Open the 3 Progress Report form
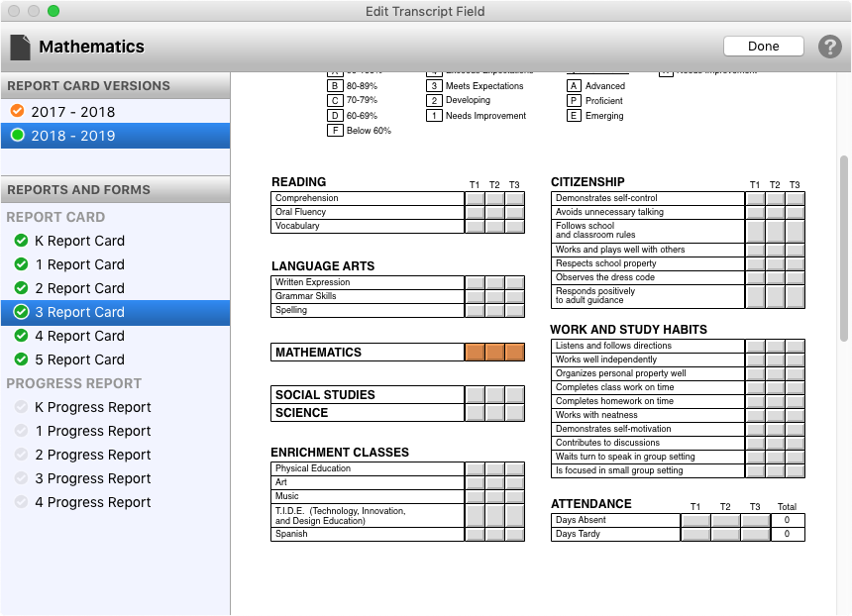 92,478
